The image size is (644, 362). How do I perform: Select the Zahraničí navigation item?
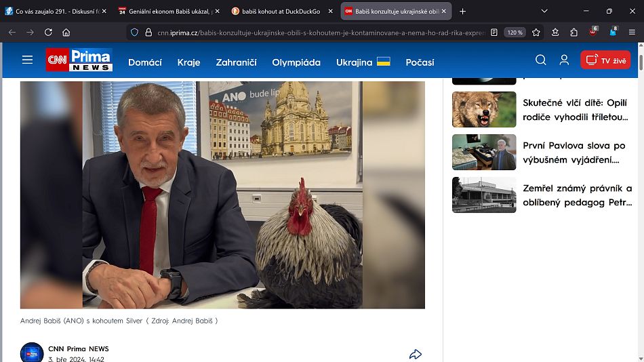pos(236,62)
